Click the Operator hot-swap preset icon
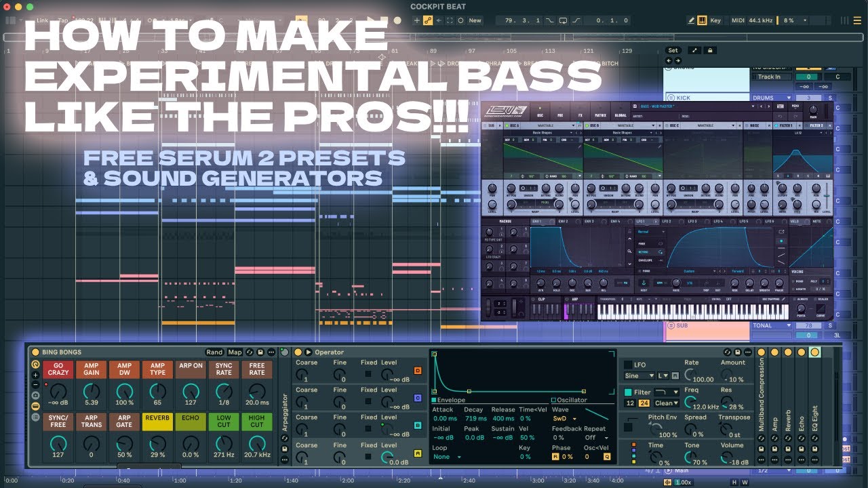Viewport: 868px width, 488px height. (x=727, y=352)
